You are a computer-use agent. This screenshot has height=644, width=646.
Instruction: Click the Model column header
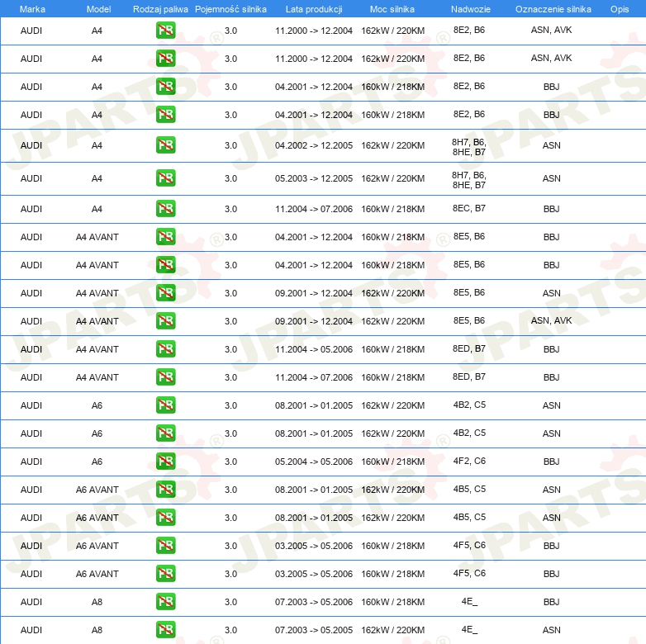pyautogui.click(x=97, y=9)
